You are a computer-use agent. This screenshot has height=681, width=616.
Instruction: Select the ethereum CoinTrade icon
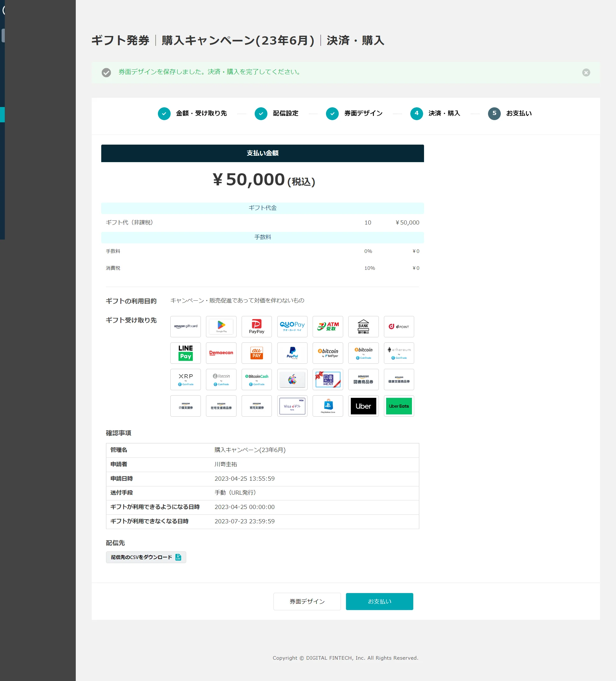(x=399, y=353)
